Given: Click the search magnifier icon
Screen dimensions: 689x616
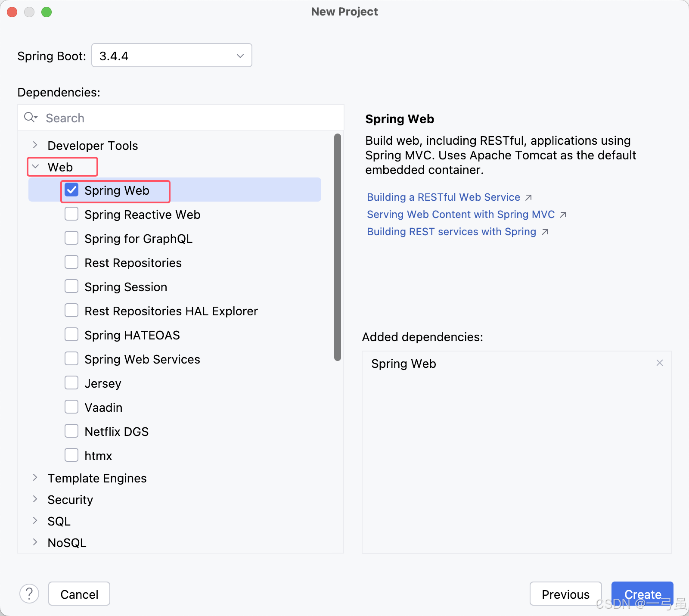Looking at the screenshot, I should [x=31, y=118].
